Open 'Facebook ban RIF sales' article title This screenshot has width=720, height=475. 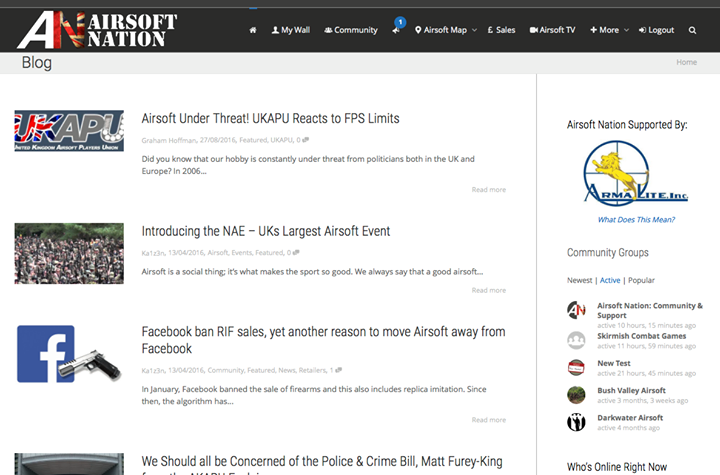323,340
